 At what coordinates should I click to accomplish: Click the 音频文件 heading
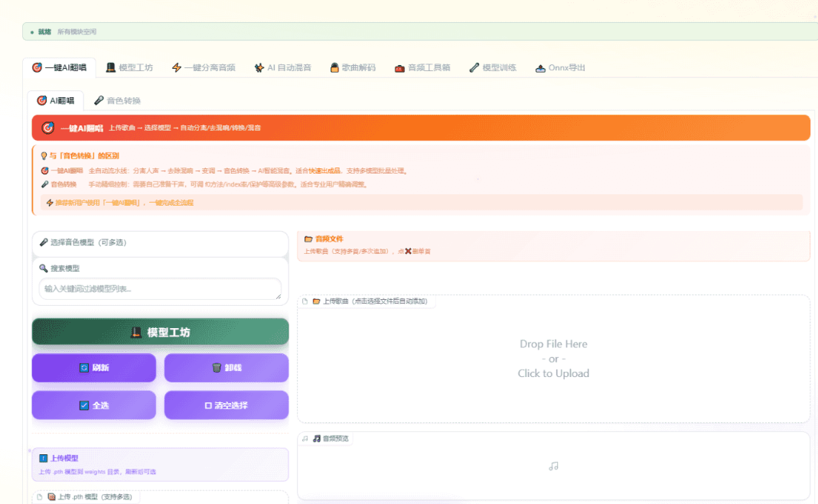[x=329, y=239]
